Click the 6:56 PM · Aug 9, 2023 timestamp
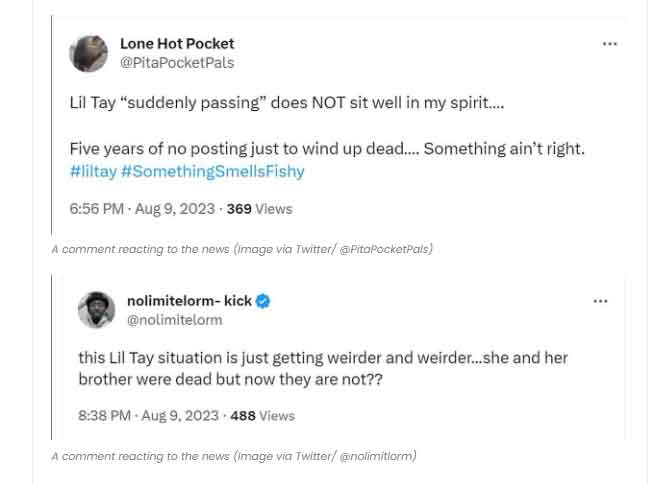Viewport: 658px width, 484px height. pyautogui.click(x=142, y=209)
